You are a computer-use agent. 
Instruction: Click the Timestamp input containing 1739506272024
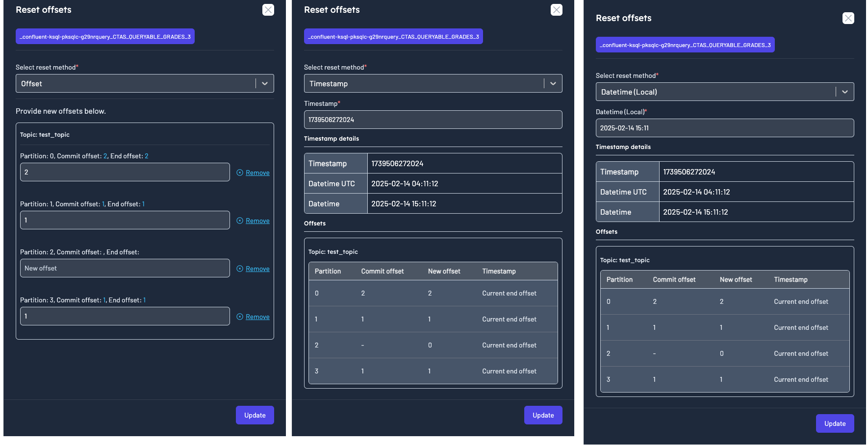[433, 120]
